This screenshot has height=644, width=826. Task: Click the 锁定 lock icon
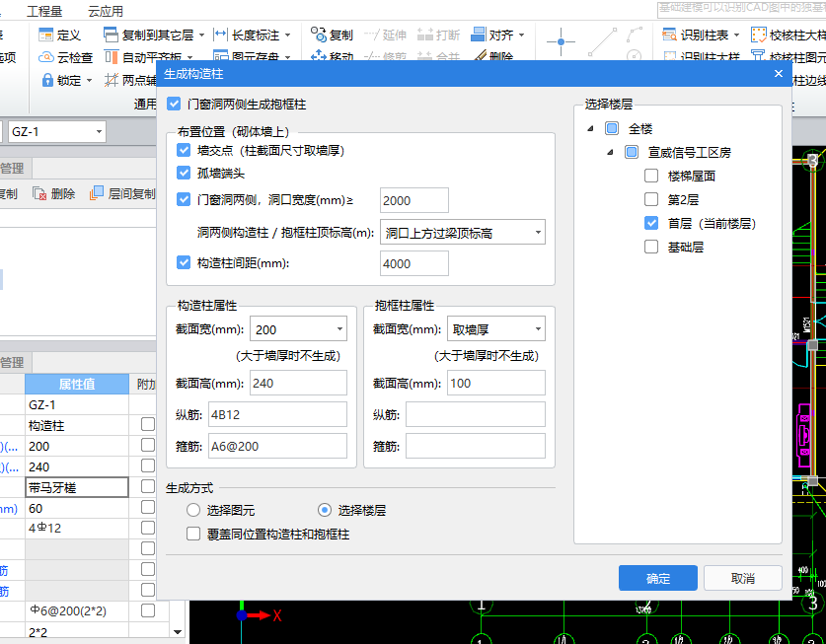click(47, 80)
